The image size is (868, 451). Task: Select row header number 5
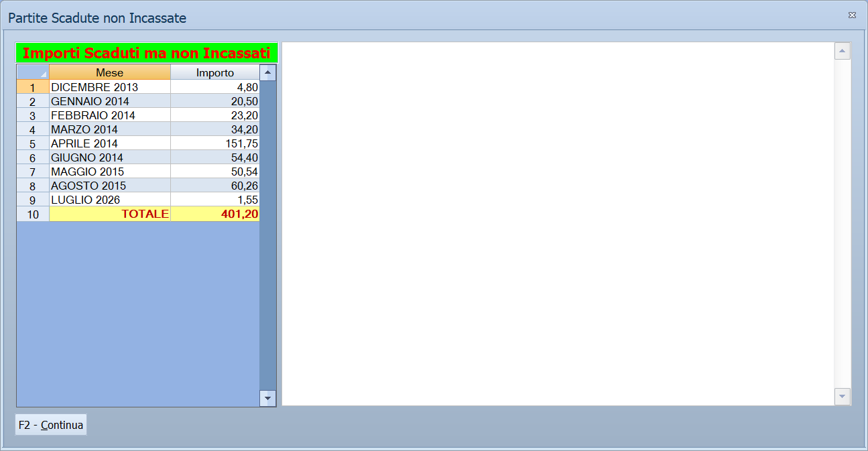pyautogui.click(x=33, y=143)
